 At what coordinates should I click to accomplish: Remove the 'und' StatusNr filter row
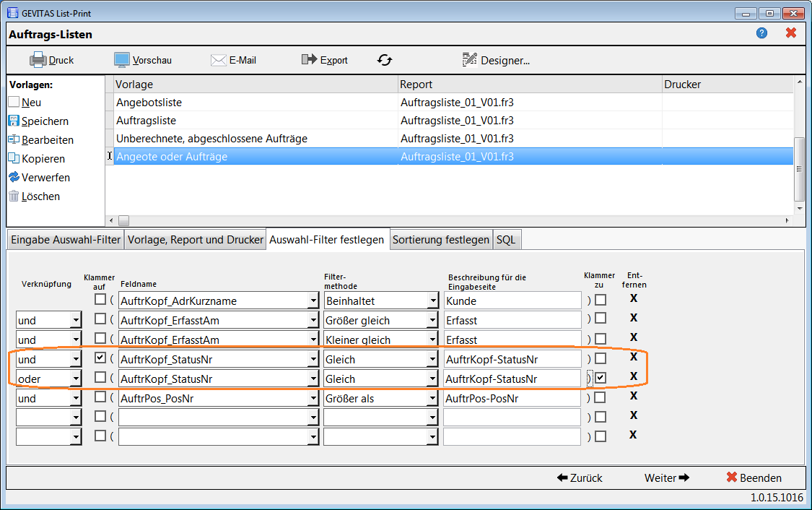click(x=633, y=357)
